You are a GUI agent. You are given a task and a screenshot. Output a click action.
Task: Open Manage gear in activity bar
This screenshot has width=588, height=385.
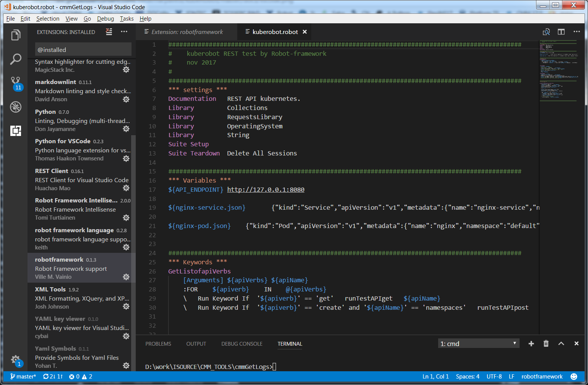point(16,360)
